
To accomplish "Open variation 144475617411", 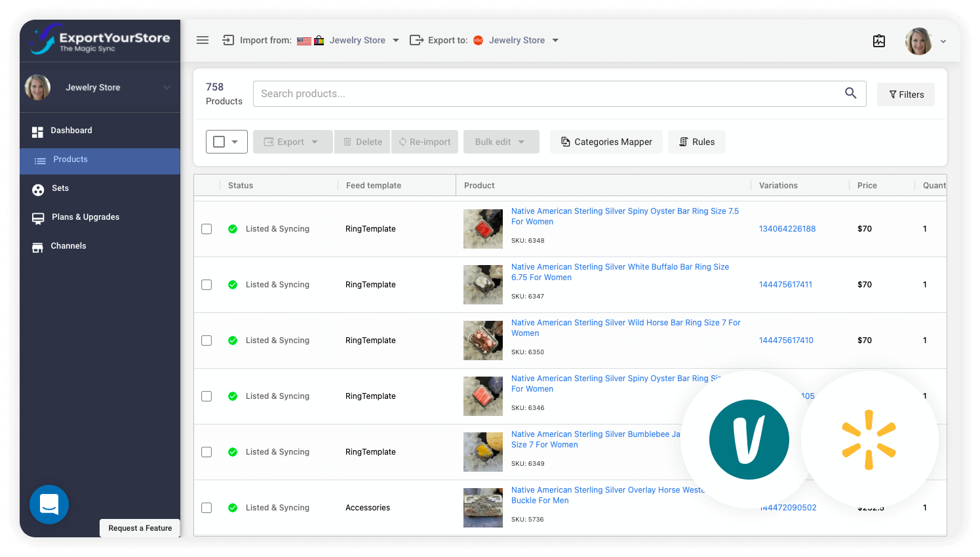I will (x=785, y=284).
